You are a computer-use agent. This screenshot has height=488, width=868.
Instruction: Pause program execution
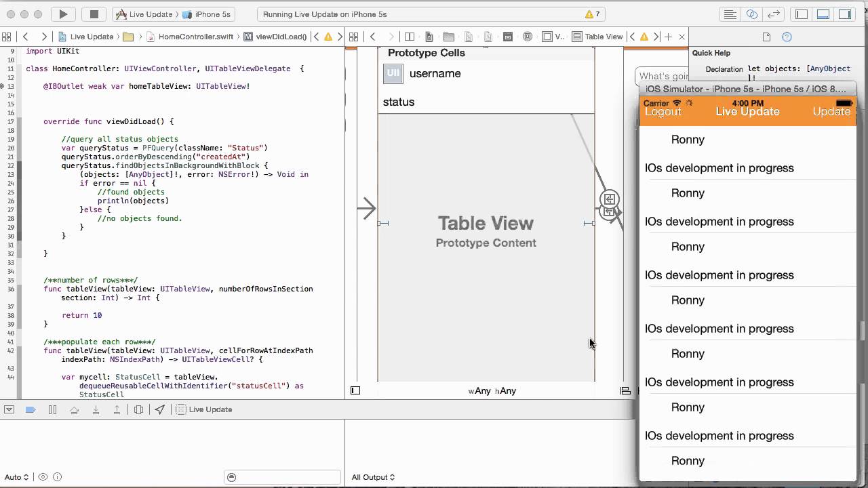pos(52,409)
